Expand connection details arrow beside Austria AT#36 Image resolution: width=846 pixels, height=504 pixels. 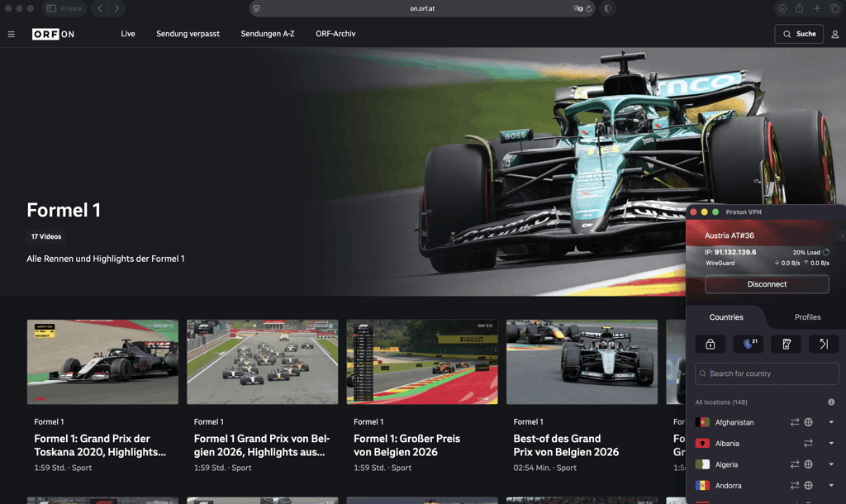coord(841,235)
